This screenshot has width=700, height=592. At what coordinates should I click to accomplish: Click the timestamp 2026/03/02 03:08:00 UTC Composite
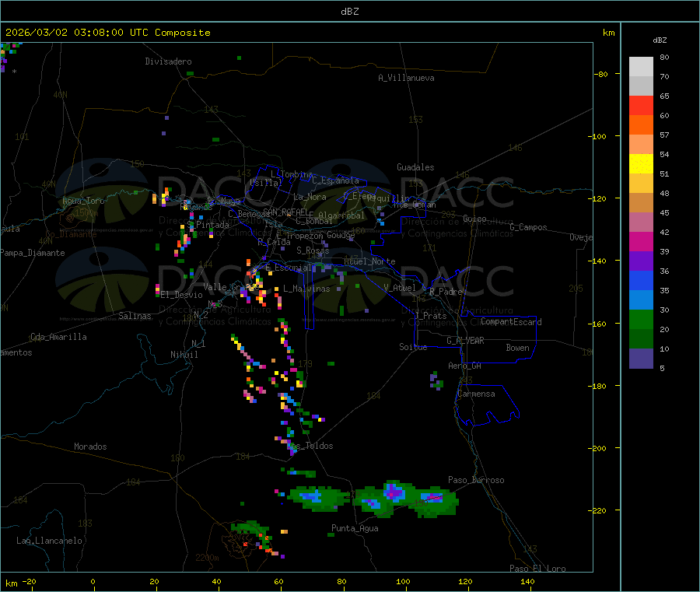(107, 33)
